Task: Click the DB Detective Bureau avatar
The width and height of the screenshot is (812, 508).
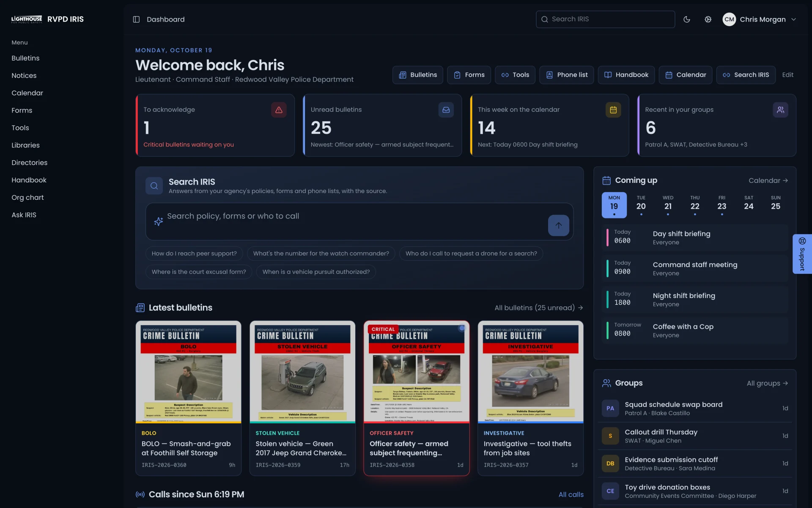Action: (610, 464)
